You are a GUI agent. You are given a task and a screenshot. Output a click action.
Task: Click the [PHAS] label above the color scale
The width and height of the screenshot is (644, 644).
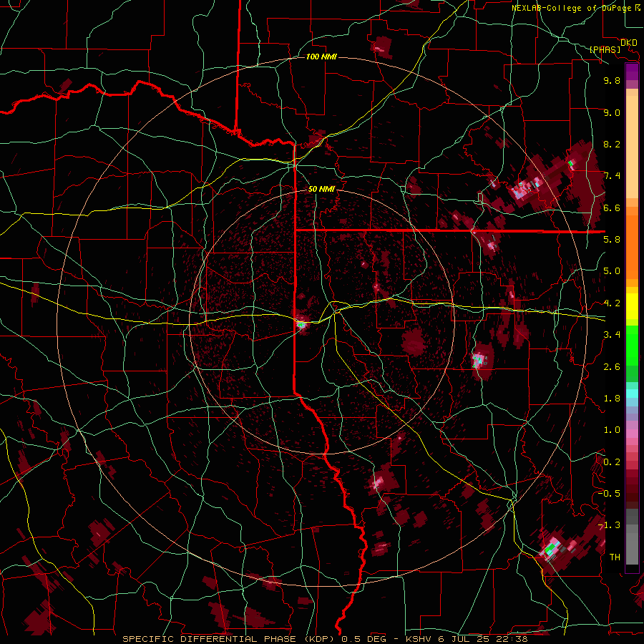[x=605, y=49]
